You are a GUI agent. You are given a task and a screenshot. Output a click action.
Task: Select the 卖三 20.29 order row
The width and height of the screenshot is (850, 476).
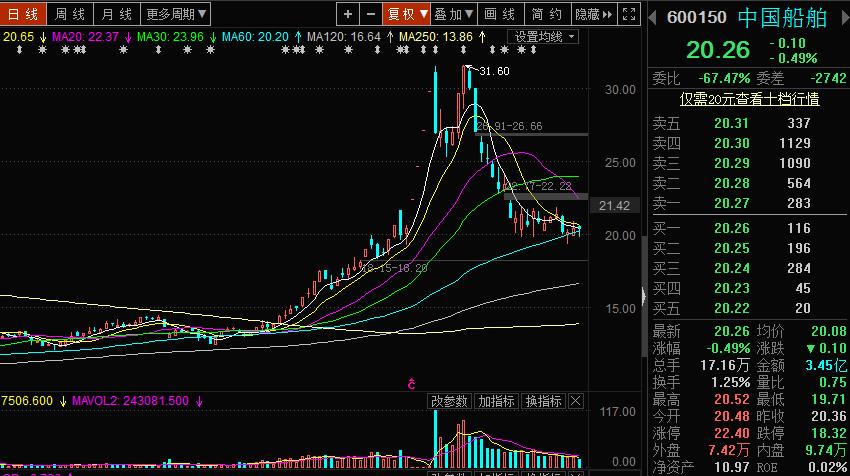point(749,164)
